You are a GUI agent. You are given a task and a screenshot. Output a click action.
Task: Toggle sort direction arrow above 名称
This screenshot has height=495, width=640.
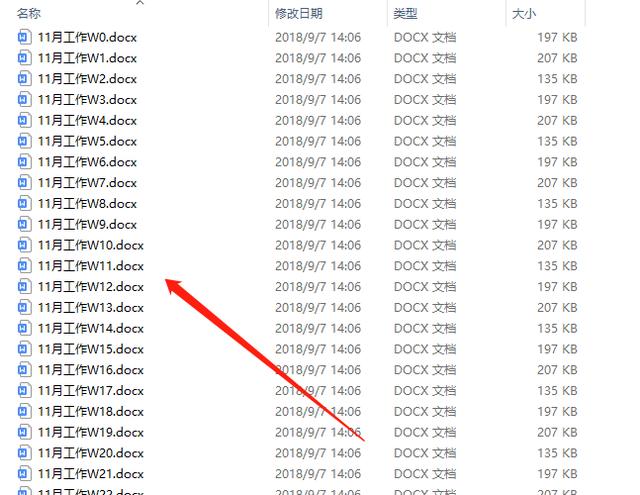[140, 3]
